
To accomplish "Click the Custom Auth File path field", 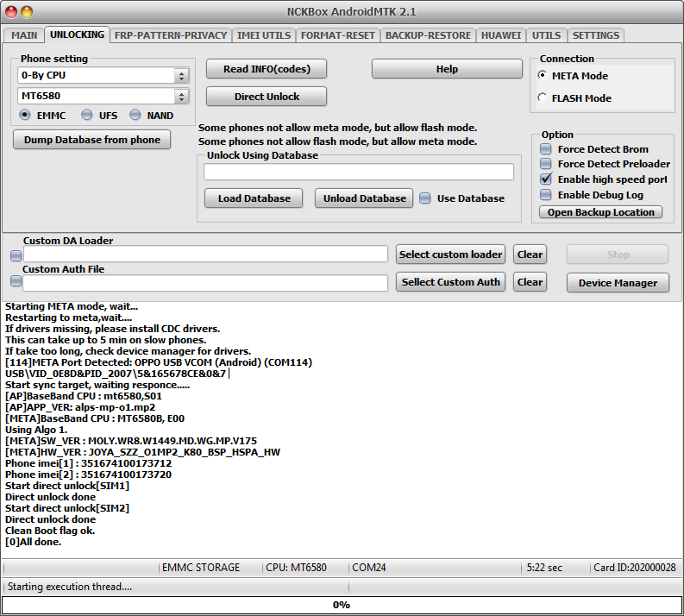I will [x=206, y=283].
